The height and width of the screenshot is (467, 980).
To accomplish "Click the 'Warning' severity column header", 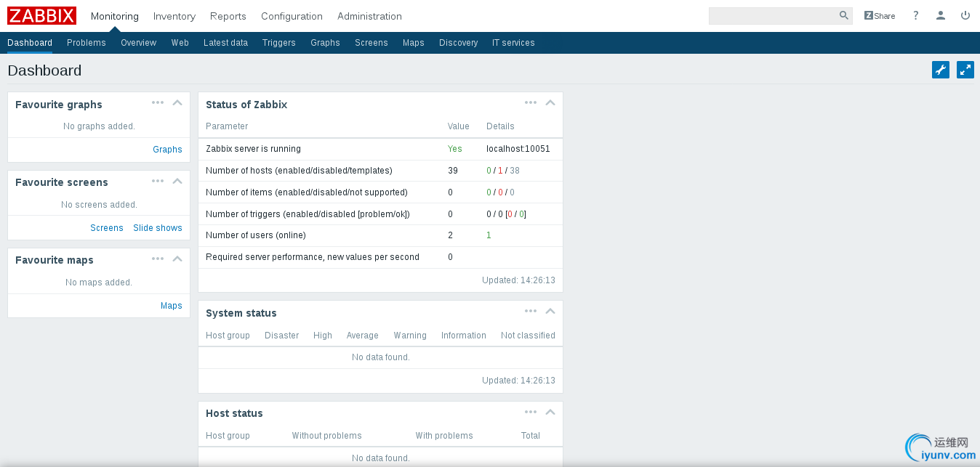I will (x=410, y=336).
